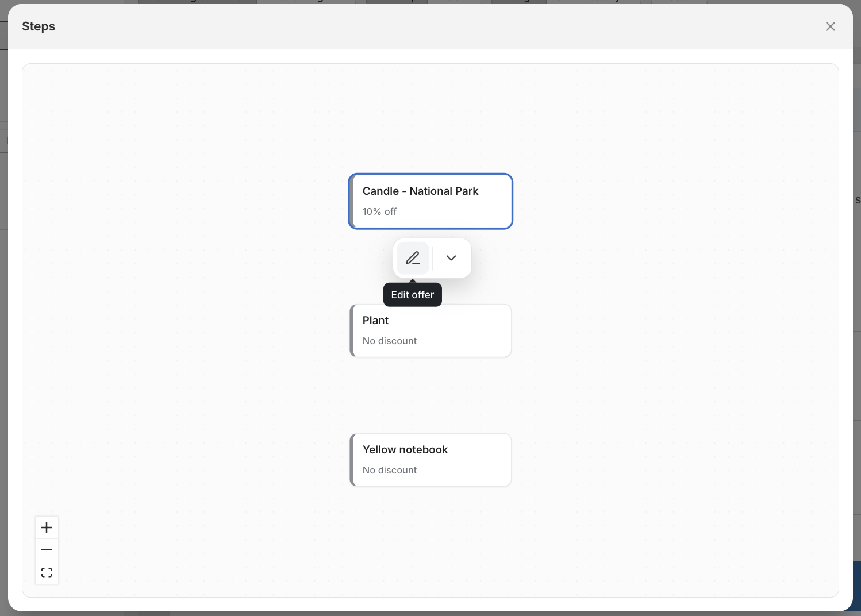Open the chevron dropdown beside the edit icon
This screenshot has height=616, width=861.
point(451,258)
